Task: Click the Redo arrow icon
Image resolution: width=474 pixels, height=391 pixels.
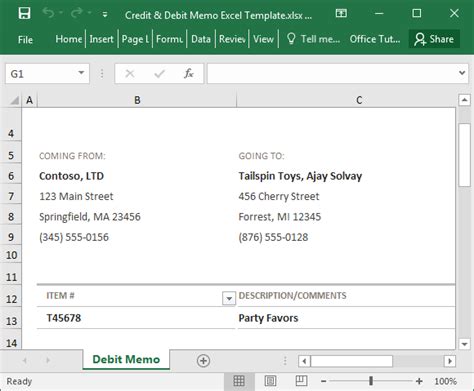Action: (77, 13)
